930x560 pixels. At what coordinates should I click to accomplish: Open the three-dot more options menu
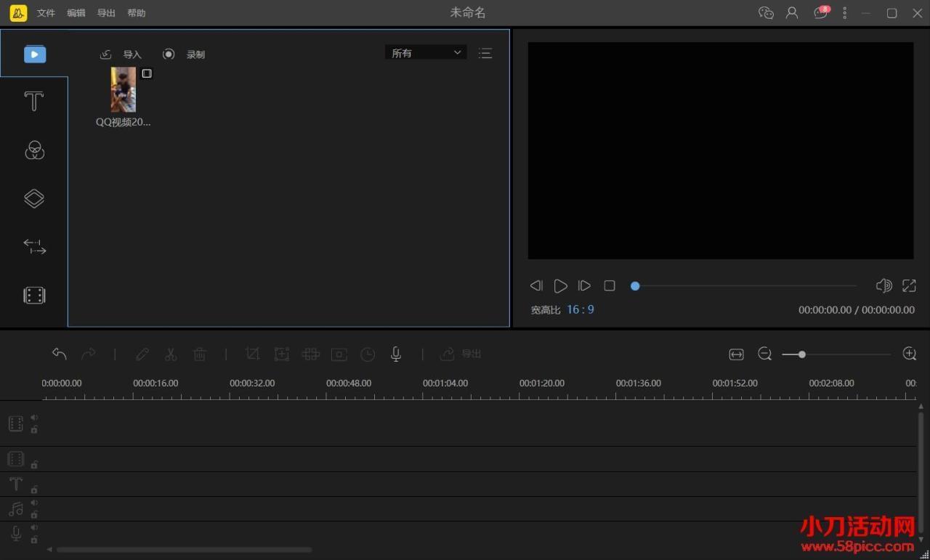pyautogui.click(x=844, y=13)
